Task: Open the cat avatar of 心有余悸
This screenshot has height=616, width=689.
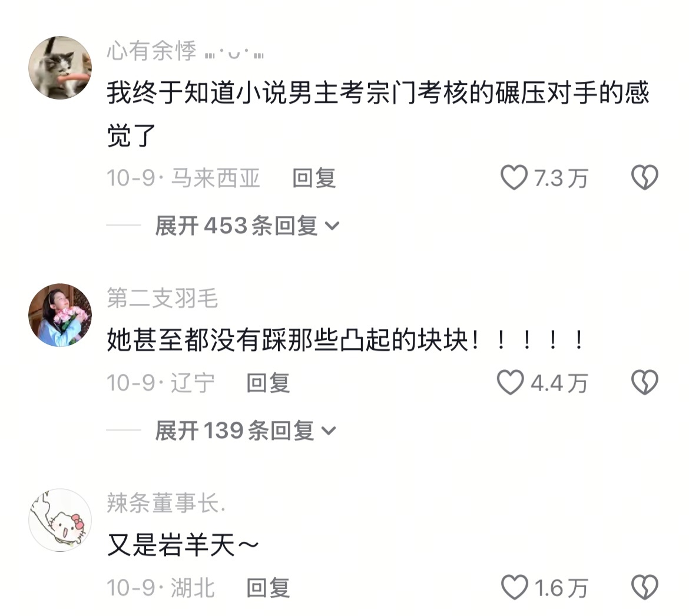Action: [x=60, y=68]
